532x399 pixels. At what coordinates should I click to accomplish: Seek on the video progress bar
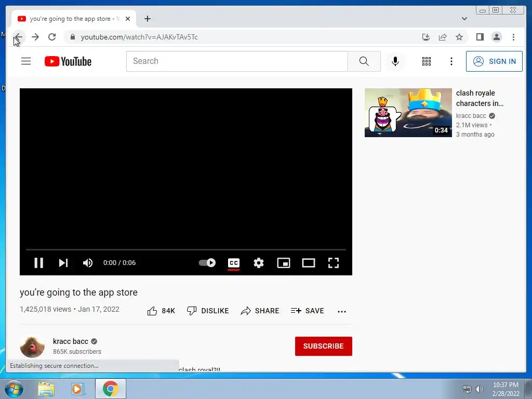point(186,250)
